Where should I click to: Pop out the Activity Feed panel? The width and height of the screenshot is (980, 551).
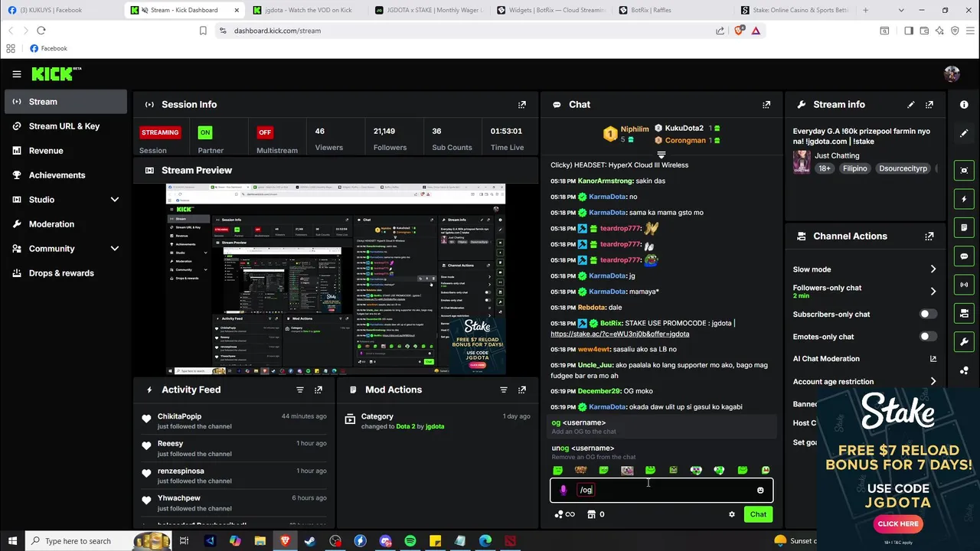(x=318, y=390)
